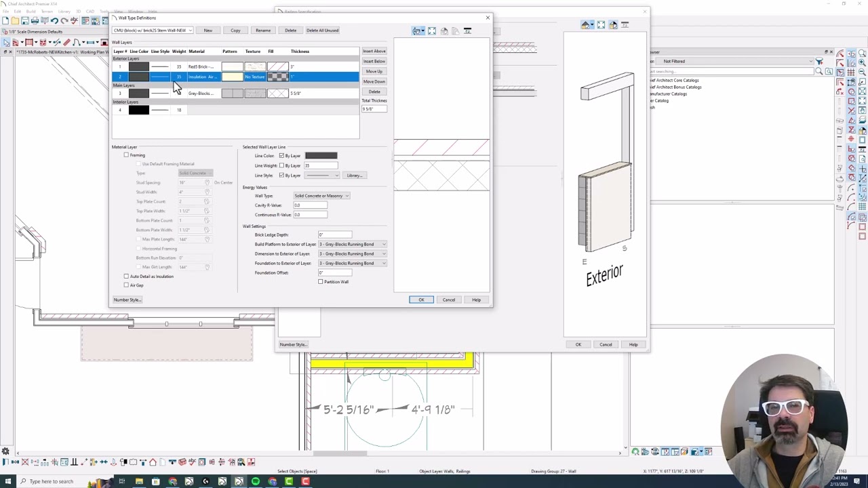Click OK in the Railing Specification dialog
The height and width of the screenshot is (488, 868).
[578, 344]
